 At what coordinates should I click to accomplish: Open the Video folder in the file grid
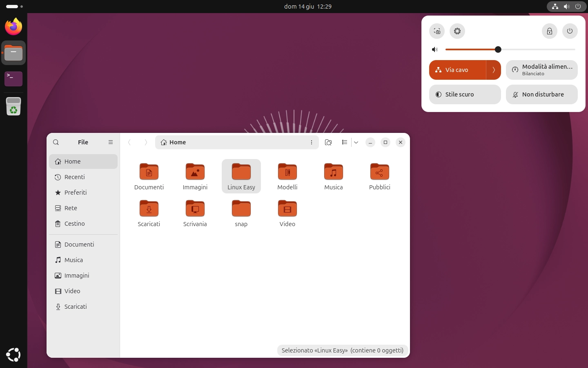click(287, 209)
